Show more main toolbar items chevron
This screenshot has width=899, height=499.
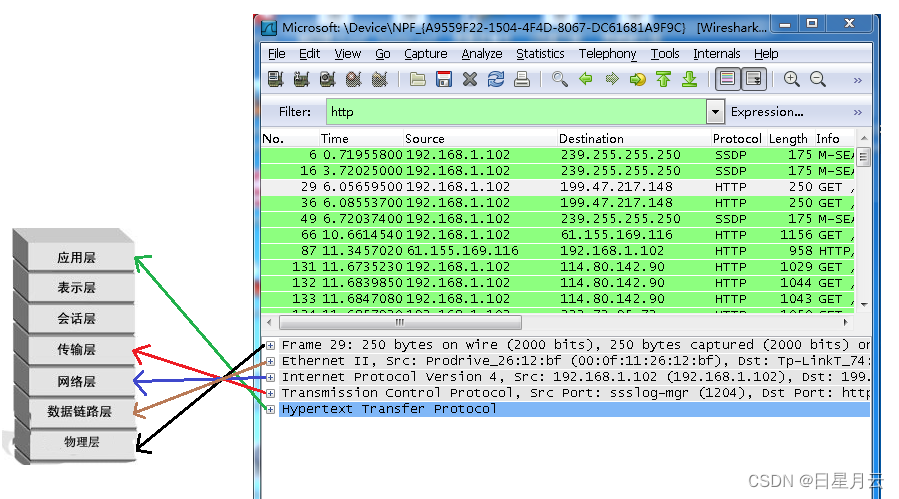858,80
